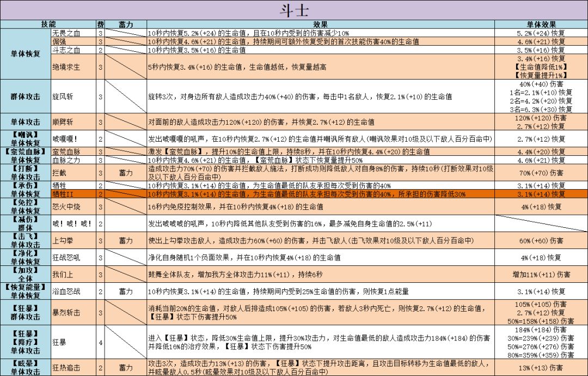Click the 旋风斩 skill cell

click(73, 96)
